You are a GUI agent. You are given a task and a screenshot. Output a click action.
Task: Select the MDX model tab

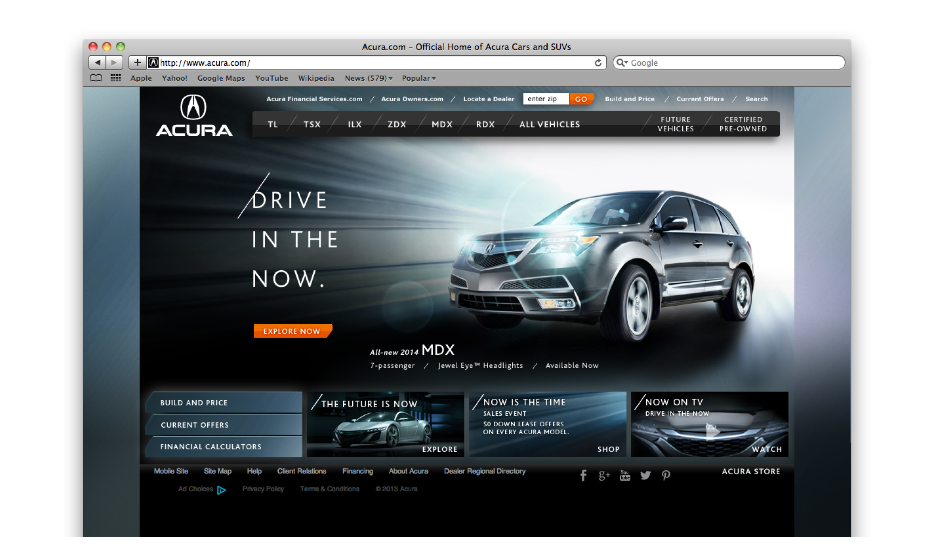tap(442, 124)
